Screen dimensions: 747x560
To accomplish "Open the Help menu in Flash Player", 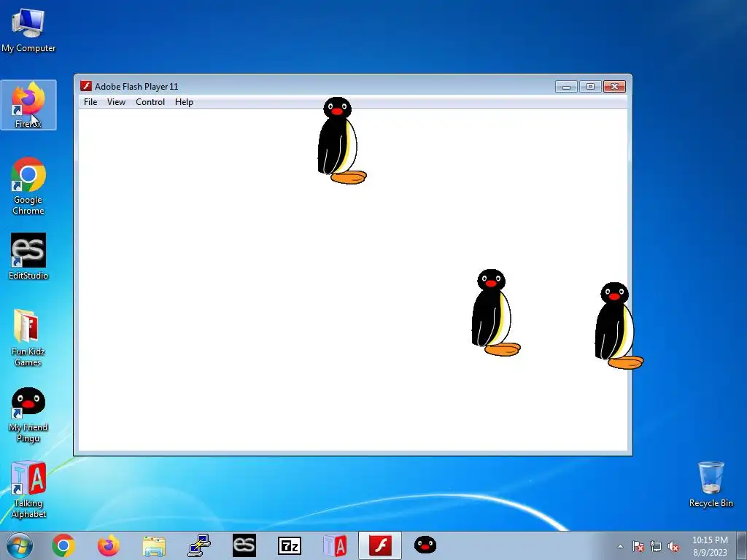I will tap(184, 102).
